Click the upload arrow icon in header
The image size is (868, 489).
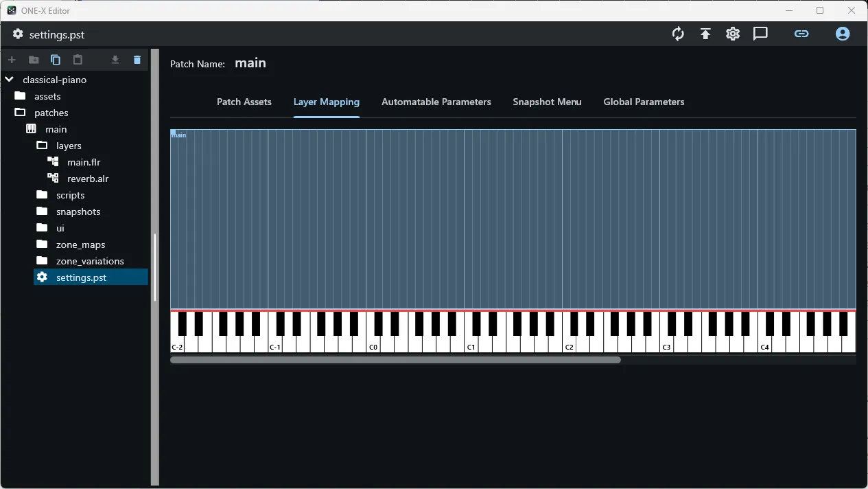[x=705, y=34]
